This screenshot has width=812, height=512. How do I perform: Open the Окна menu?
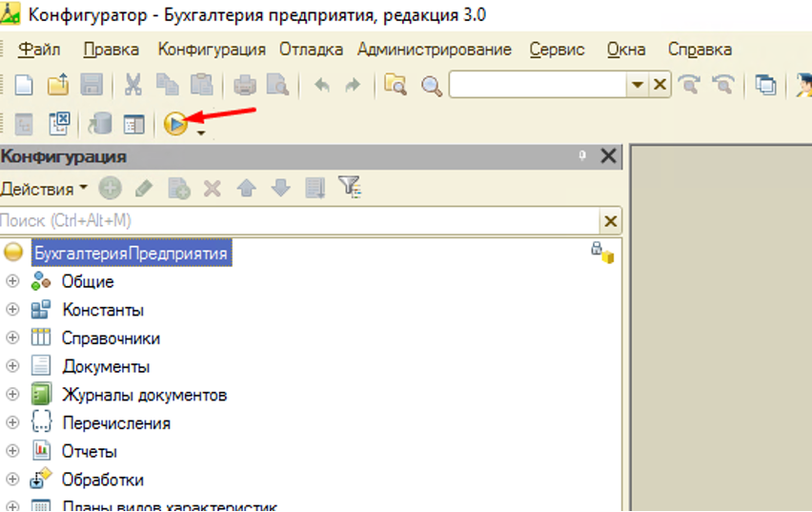626,50
